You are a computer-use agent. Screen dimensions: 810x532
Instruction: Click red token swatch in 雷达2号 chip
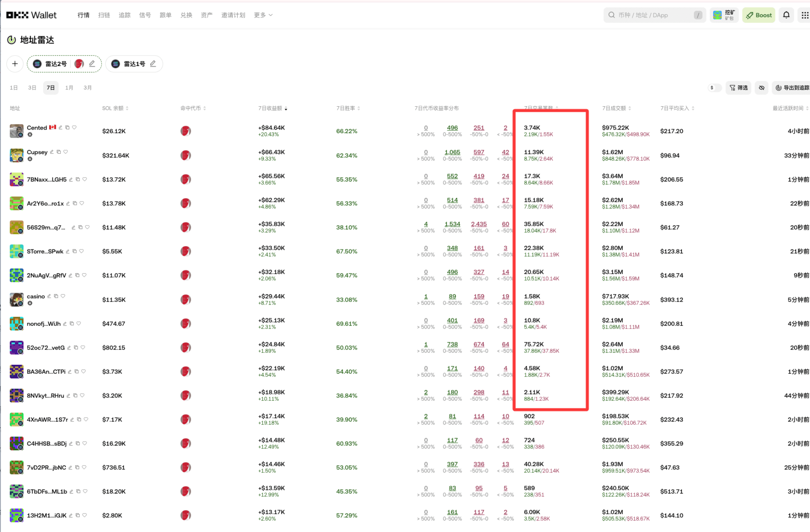point(79,64)
